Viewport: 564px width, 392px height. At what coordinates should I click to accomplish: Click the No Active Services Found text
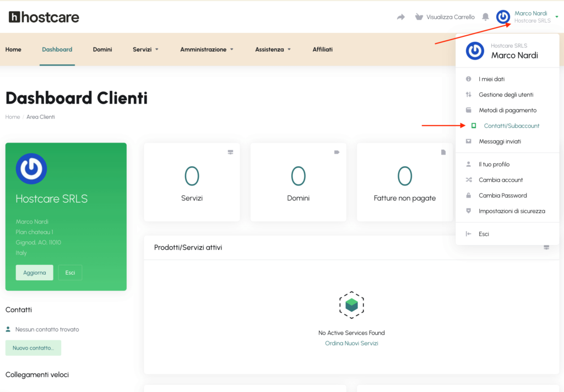351,333
